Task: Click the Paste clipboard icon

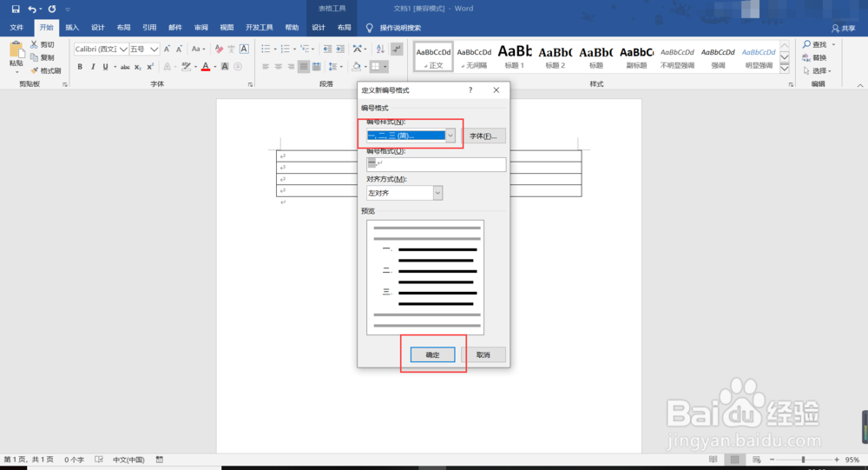Action: (x=16, y=51)
